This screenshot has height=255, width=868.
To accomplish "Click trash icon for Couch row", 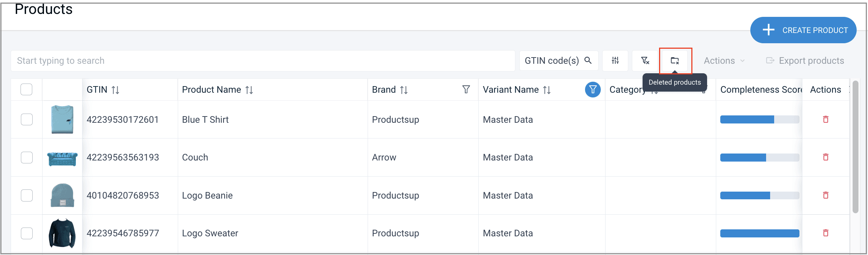I will tap(825, 157).
